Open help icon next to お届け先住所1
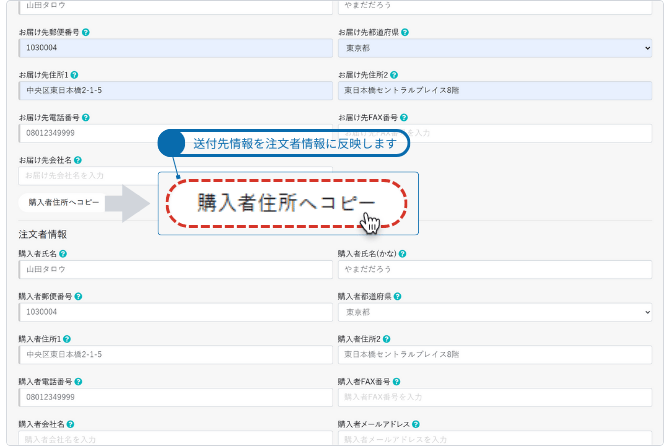Screen dimensions: 670x446 coord(75,75)
